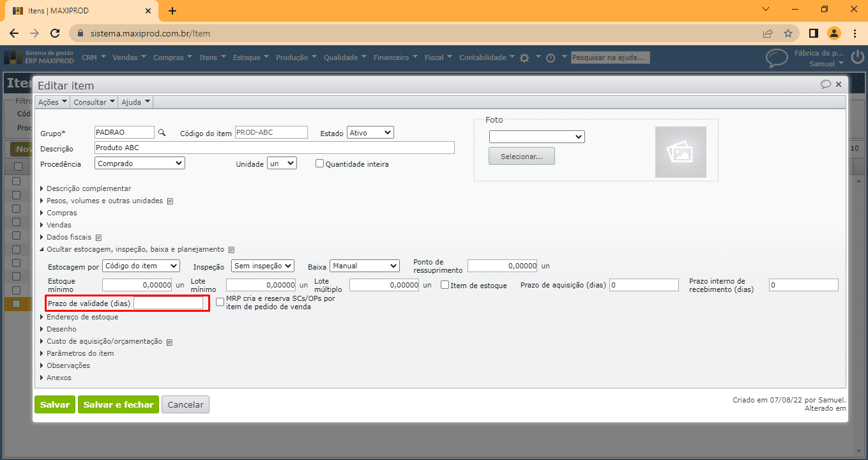Click the Pesquisar na ajuda search box

[611, 57]
